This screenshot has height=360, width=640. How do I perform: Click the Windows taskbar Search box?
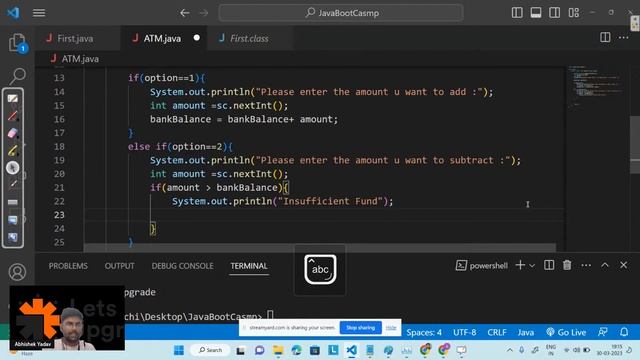pyautogui.click(x=210, y=350)
